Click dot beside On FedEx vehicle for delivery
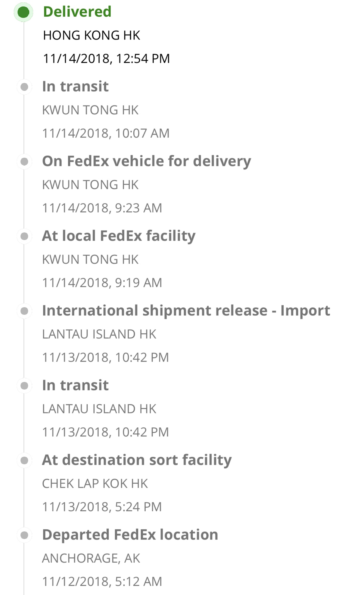Viewport: 364px width, 595px height. pyautogui.click(x=24, y=161)
